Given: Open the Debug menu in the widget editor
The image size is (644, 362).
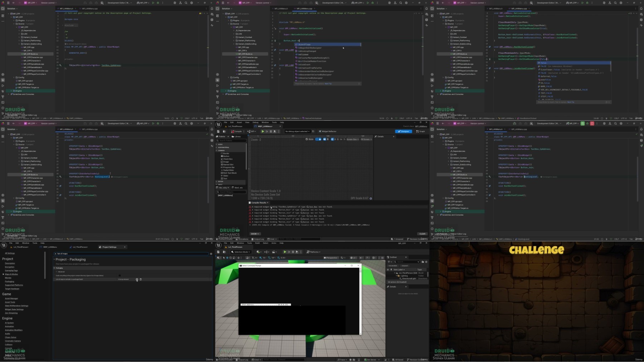Looking at the screenshot, I should (255, 122).
